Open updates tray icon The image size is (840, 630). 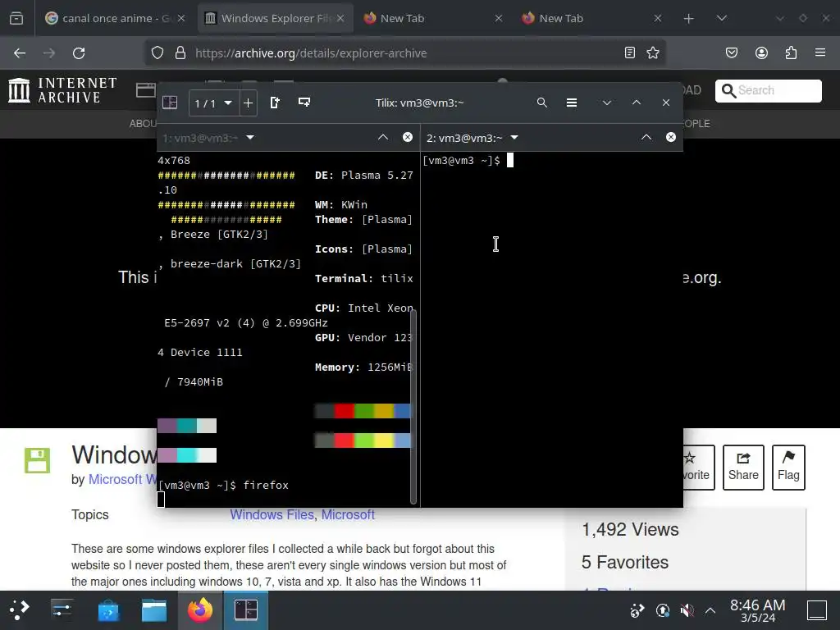pos(663,610)
